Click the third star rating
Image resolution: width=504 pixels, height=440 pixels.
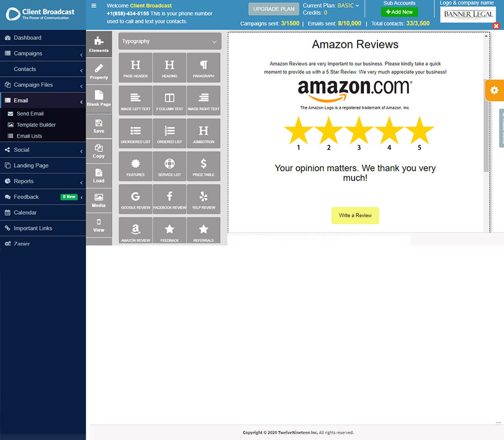[x=359, y=130]
